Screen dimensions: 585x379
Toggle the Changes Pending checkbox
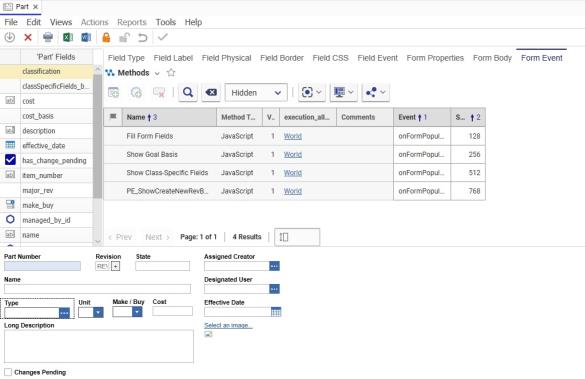pyautogui.click(x=8, y=372)
